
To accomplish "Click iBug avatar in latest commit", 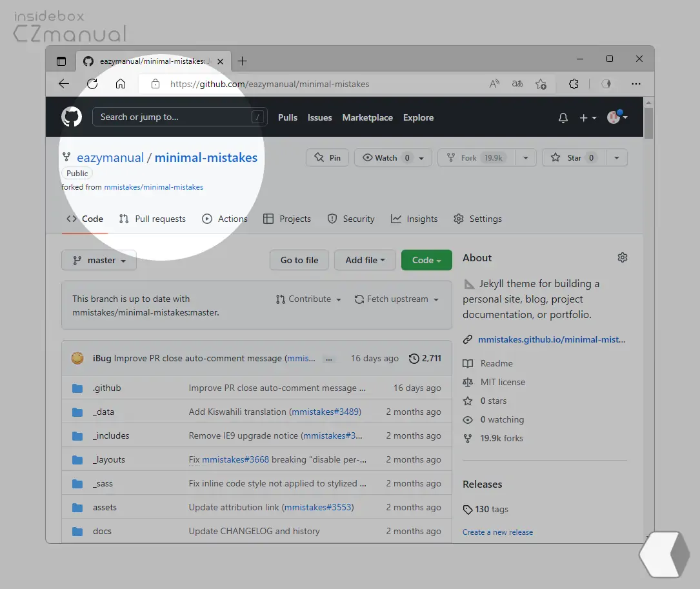I will point(77,358).
